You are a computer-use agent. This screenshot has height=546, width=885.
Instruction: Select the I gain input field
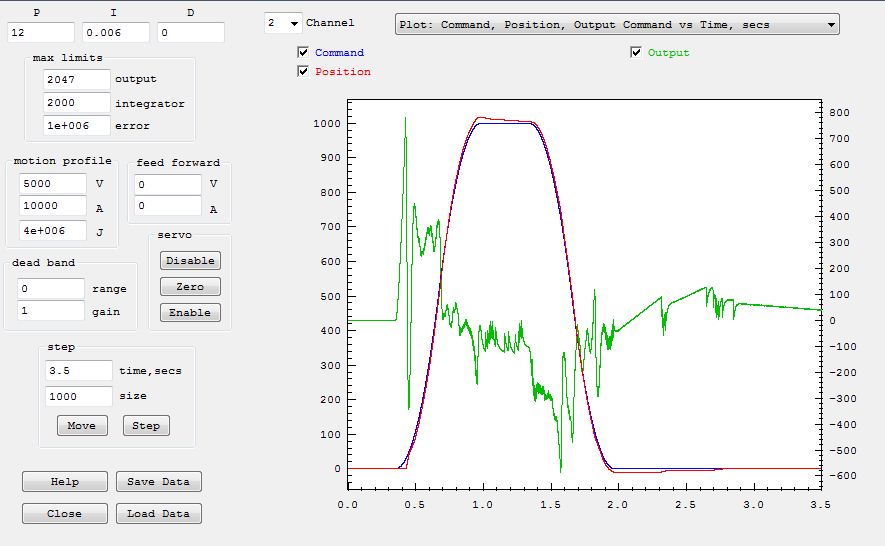115,32
